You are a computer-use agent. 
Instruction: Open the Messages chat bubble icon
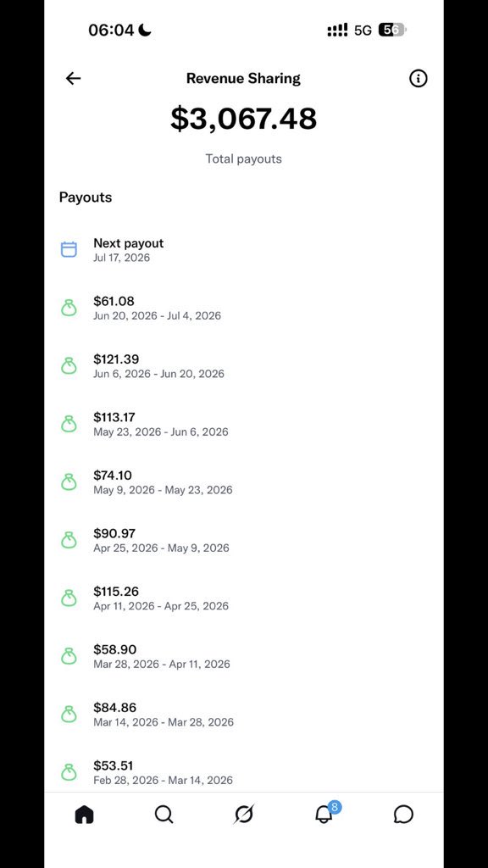(403, 815)
